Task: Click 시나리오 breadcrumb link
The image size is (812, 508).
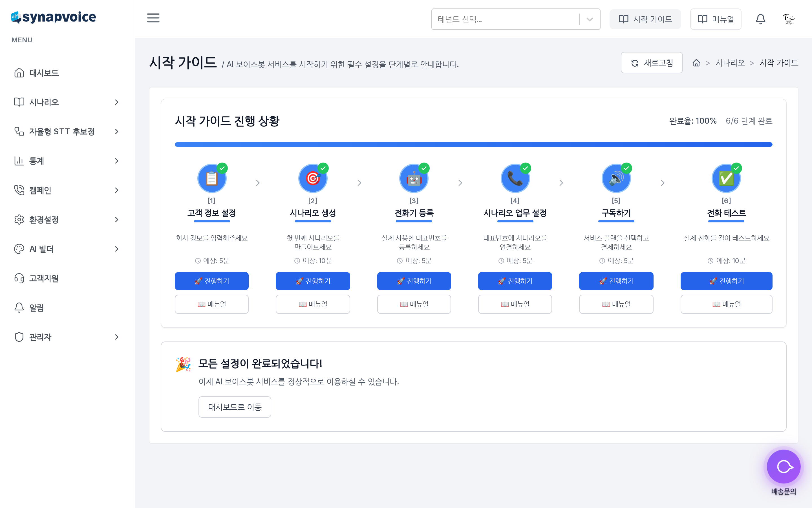Action: pyautogui.click(x=730, y=63)
